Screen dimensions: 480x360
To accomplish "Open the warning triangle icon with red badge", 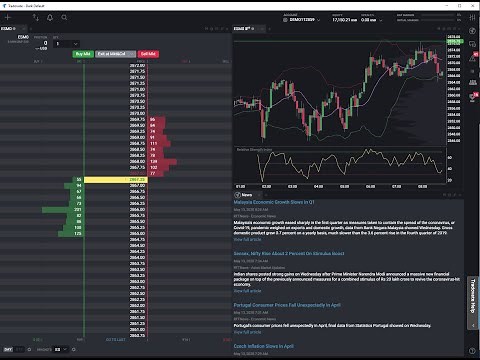I will point(473,57).
